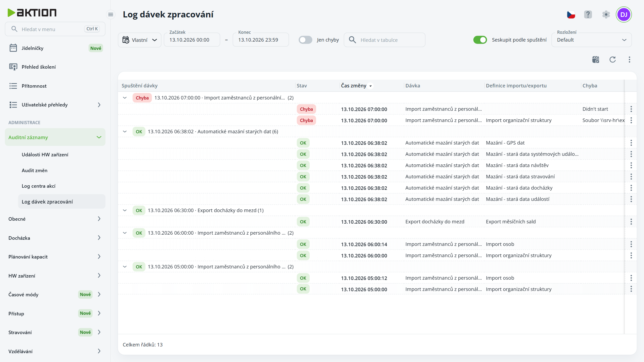The image size is (644, 362).
Task: Open the Vlastní date range dropdown
Action: [x=140, y=40]
